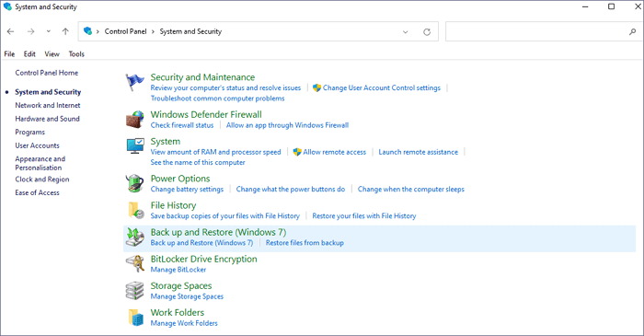Open the Edit menu
This screenshot has height=336, width=644.
pyautogui.click(x=29, y=53)
